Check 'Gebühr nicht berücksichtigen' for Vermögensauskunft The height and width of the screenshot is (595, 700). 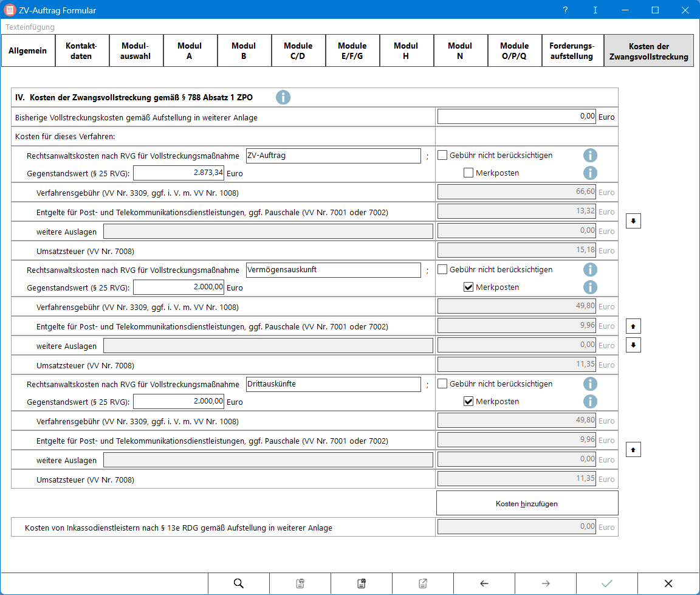[442, 270]
